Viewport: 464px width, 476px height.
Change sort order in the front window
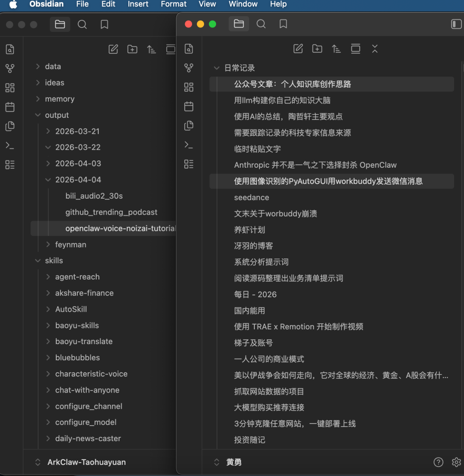[336, 49]
